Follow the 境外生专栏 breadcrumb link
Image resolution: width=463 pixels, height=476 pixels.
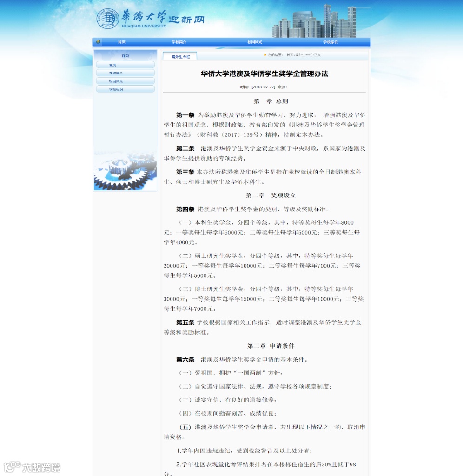pos(304,55)
